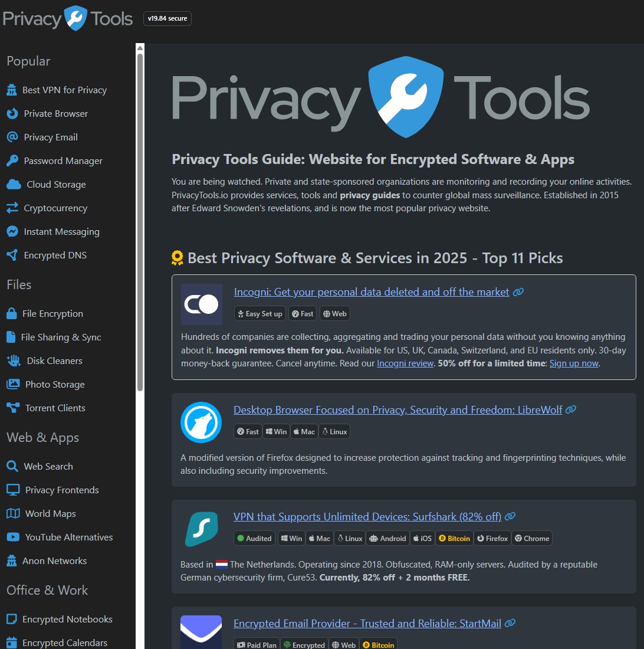644x649 pixels.
Task: Click the Firefox tag on Surfshark card
Action: [492, 539]
